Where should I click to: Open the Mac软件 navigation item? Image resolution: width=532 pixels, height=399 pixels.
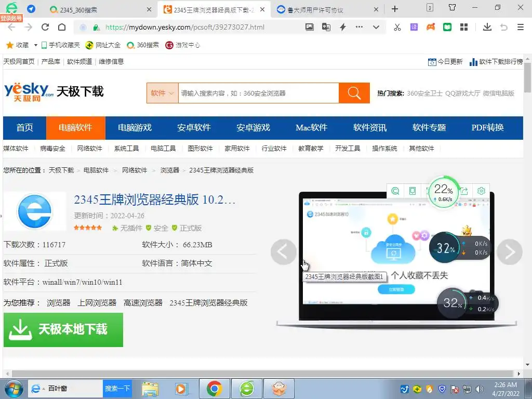point(312,128)
